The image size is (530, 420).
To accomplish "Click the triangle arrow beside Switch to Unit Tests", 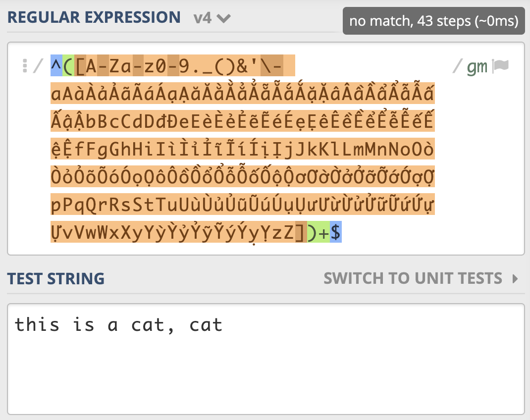I will click(x=515, y=279).
